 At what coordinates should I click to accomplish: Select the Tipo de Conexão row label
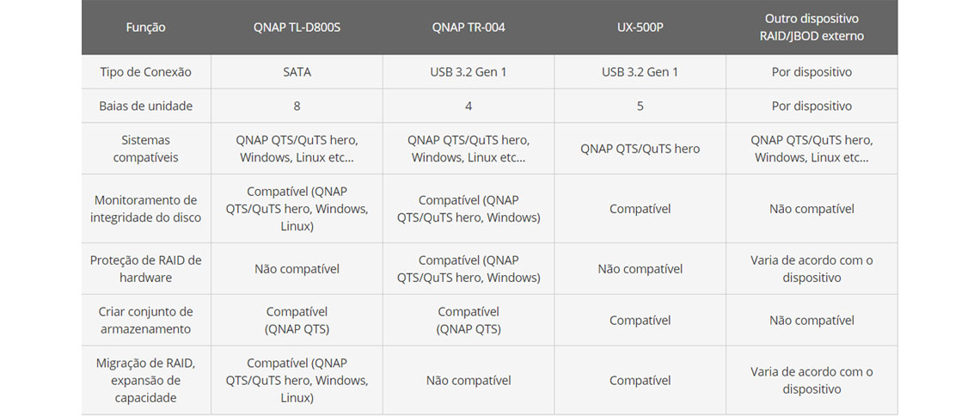pos(145,72)
